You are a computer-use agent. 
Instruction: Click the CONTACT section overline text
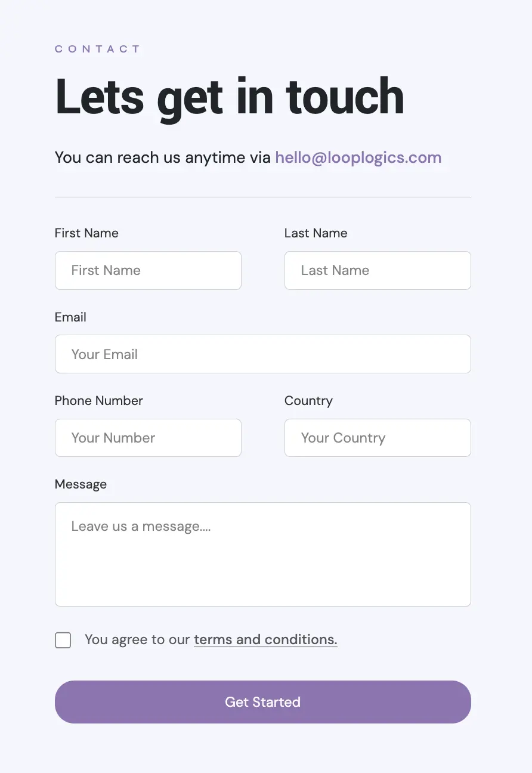pos(97,49)
